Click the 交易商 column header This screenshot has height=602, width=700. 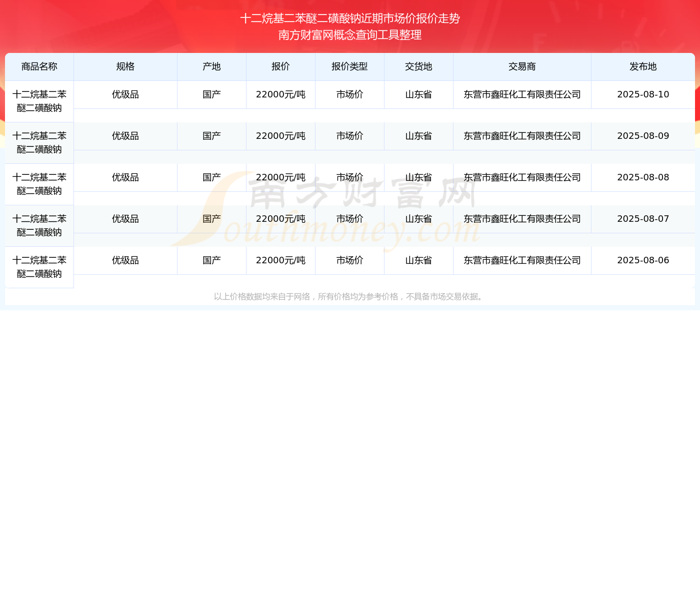pyautogui.click(x=522, y=66)
